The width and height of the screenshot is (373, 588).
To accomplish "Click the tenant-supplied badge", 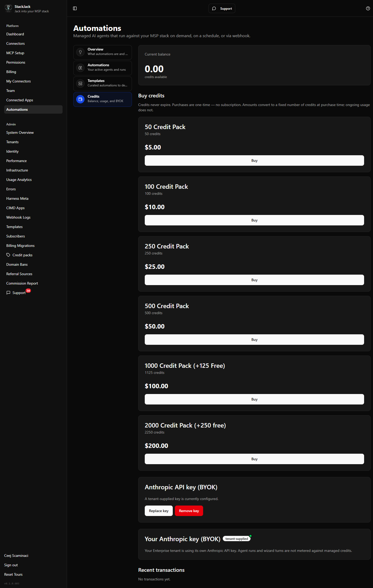I will click(237, 539).
